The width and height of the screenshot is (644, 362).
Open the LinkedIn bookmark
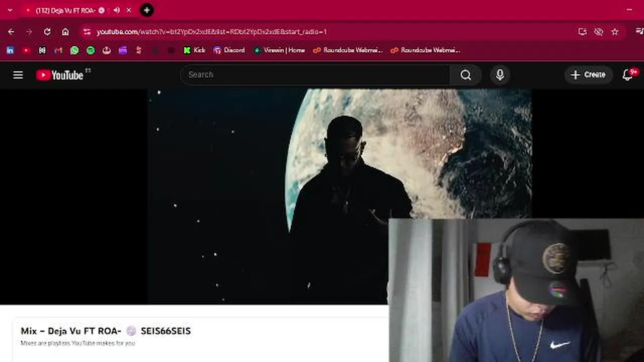coord(10,50)
